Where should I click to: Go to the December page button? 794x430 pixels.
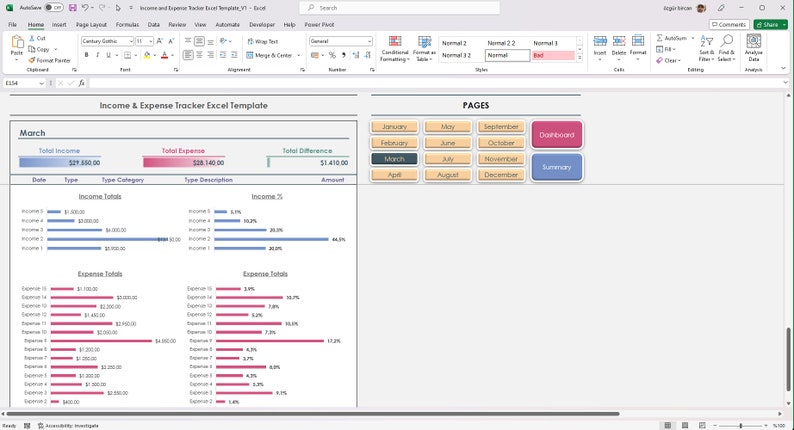(x=501, y=175)
